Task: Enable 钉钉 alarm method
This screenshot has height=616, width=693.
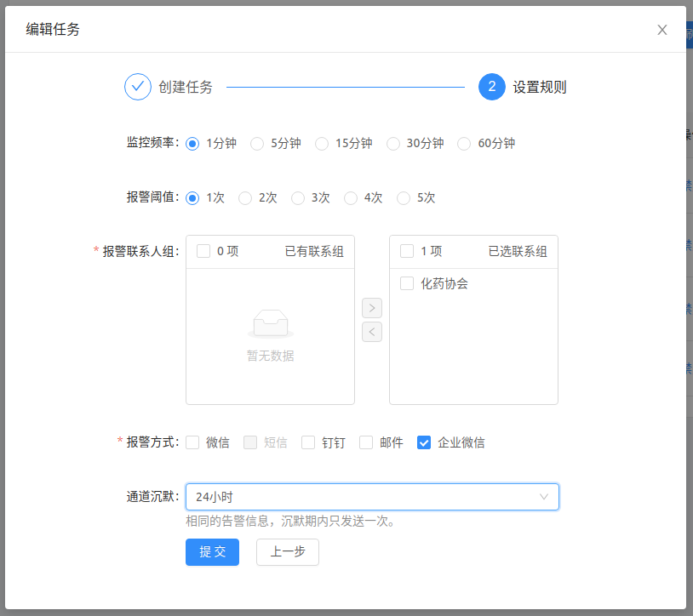Action: [308, 442]
